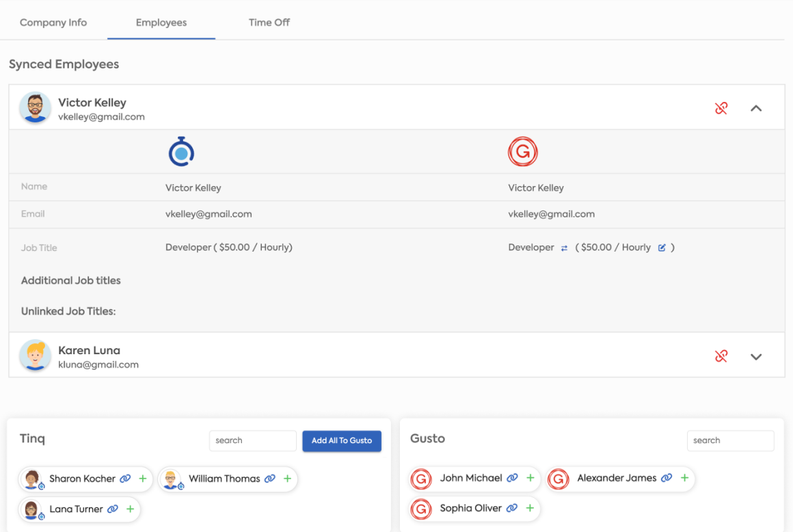This screenshot has width=793, height=532.
Task: Click the Tinq stopwatch logo
Action: (x=182, y=151)
